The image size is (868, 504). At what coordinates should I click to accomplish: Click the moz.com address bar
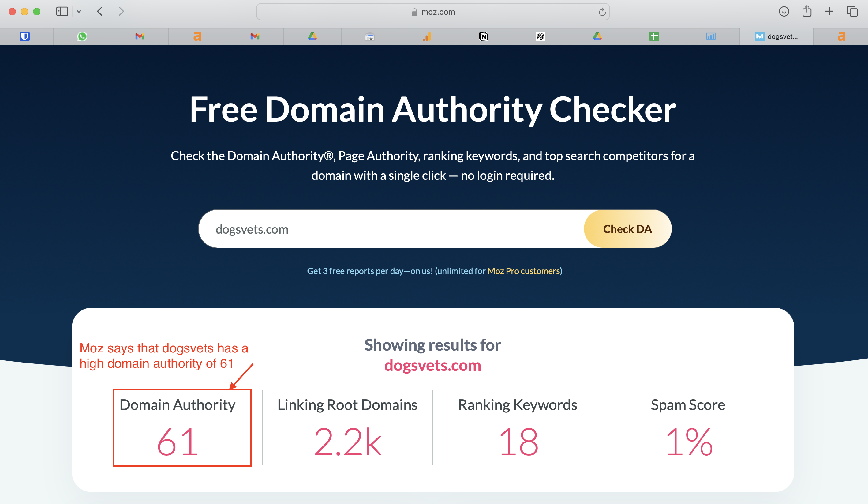(433, 12)
